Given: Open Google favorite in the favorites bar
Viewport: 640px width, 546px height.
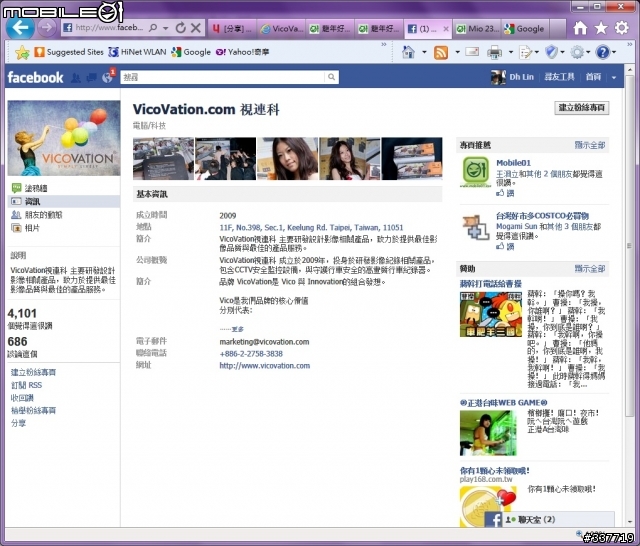Looking at the screenshot, I should click(191, 52).
